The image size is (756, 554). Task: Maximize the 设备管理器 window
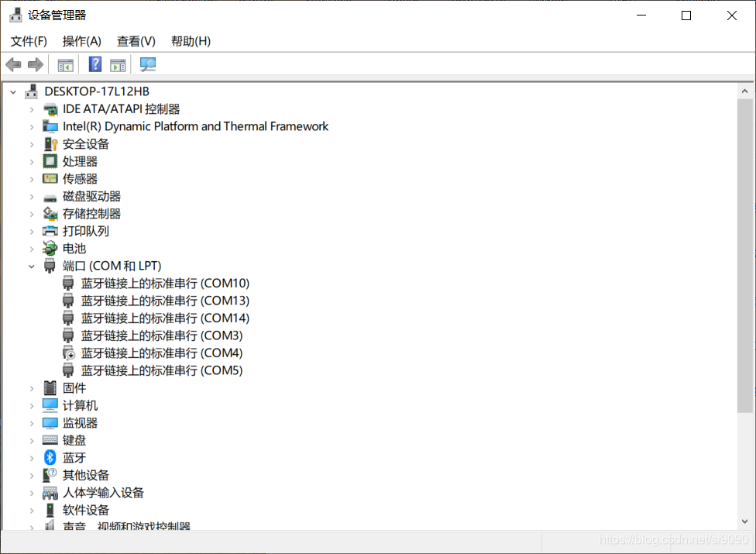(686, 15)
